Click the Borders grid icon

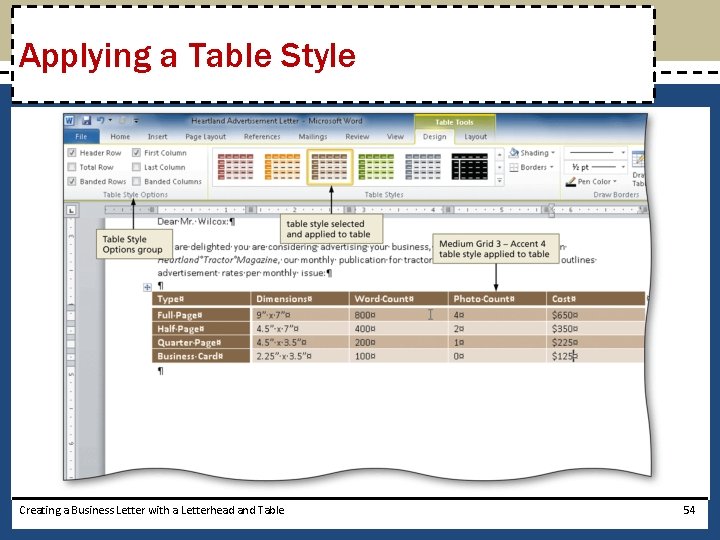coord(514,167)
